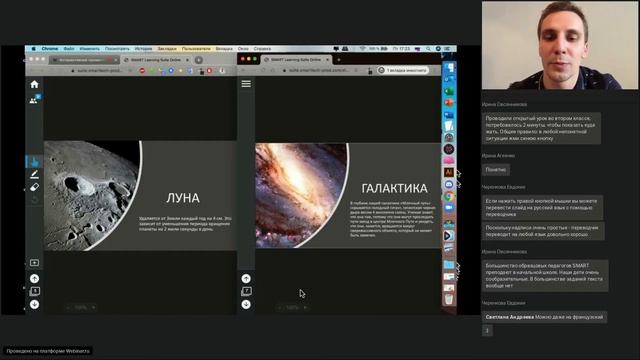Click the 'Светлана Андреевна' chat message
The width and height of the screenshot is (640, 360).
click(x=544, y=317)
